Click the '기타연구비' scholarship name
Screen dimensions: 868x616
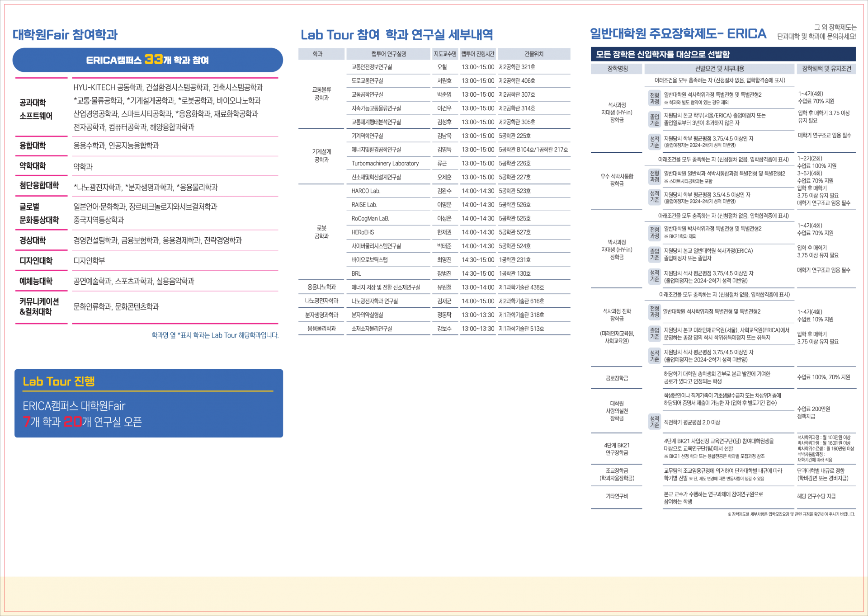click(x=617, y=496)
